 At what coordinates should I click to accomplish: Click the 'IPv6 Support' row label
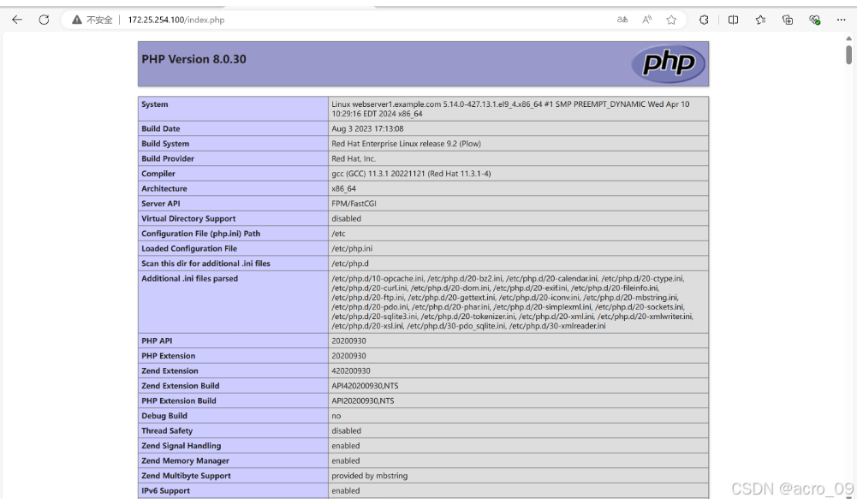[165, 491]
